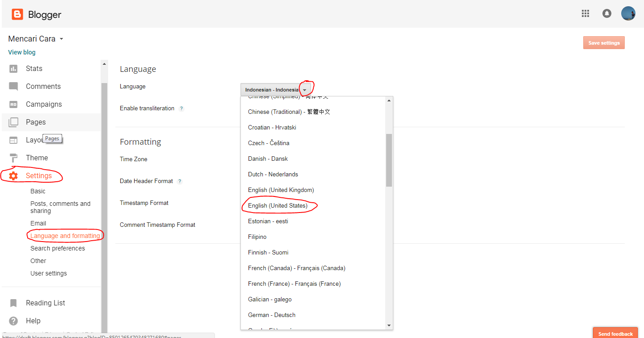
Task: Show help for Date Header Format
Action: (x=180, y=181)
